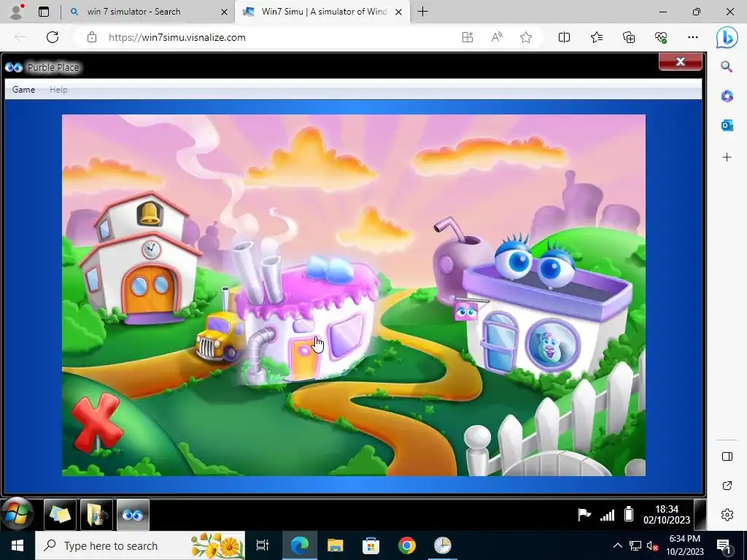Enter the Purble Pairs schoolhouse building
This screenshot has width=747, height=560.
tap(143, 260)
